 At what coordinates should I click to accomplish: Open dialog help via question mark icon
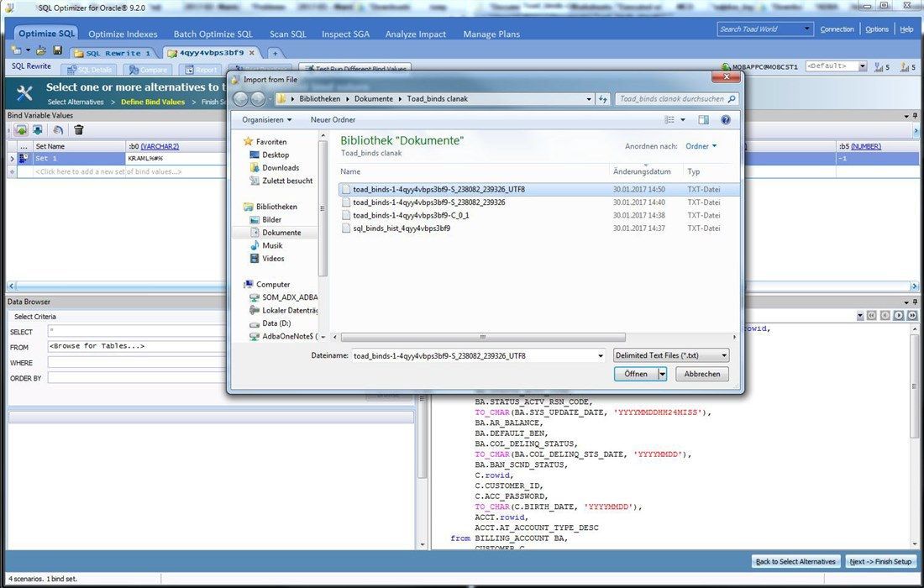(x=726, y=119)
